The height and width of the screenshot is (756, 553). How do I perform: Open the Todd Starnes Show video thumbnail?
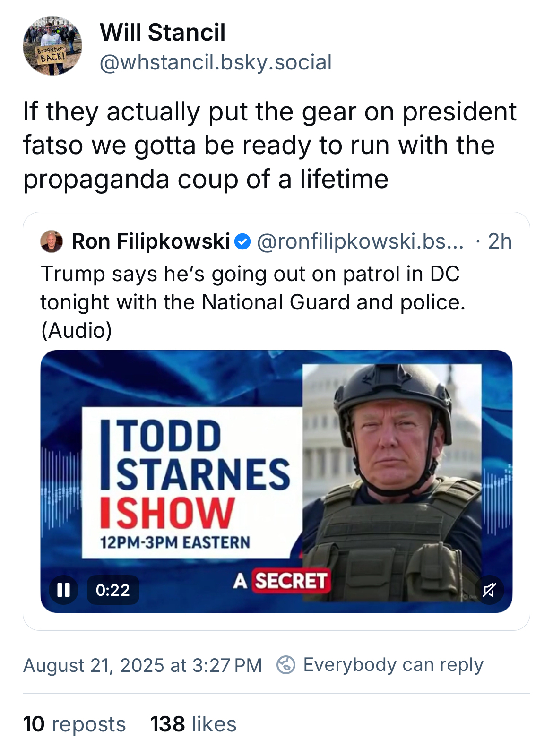pos(276,481)
